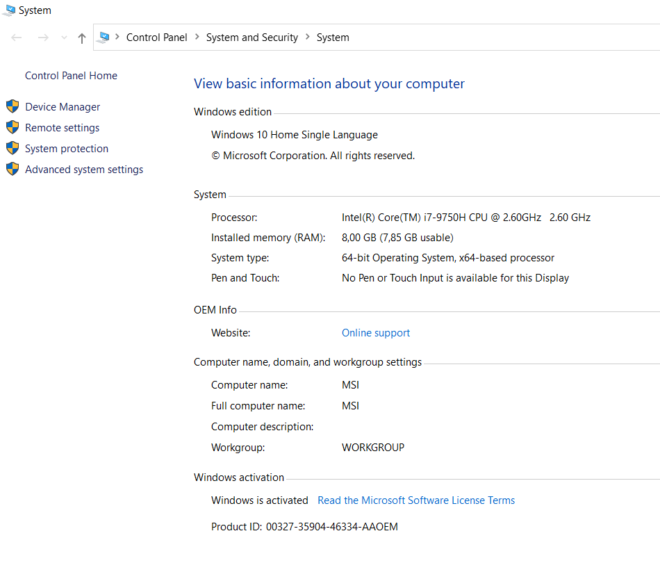Click shield icon beside Remote settings
This screenshot has height=579, width=660.
point(13,127)
